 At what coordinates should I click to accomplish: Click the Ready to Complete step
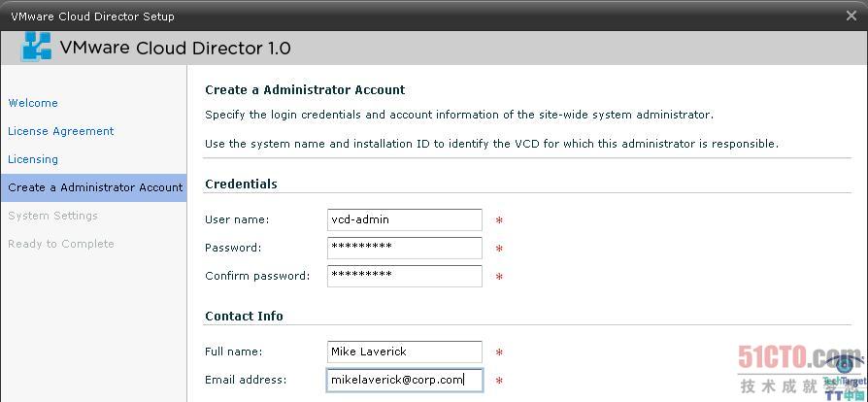(x=61, y=244)
